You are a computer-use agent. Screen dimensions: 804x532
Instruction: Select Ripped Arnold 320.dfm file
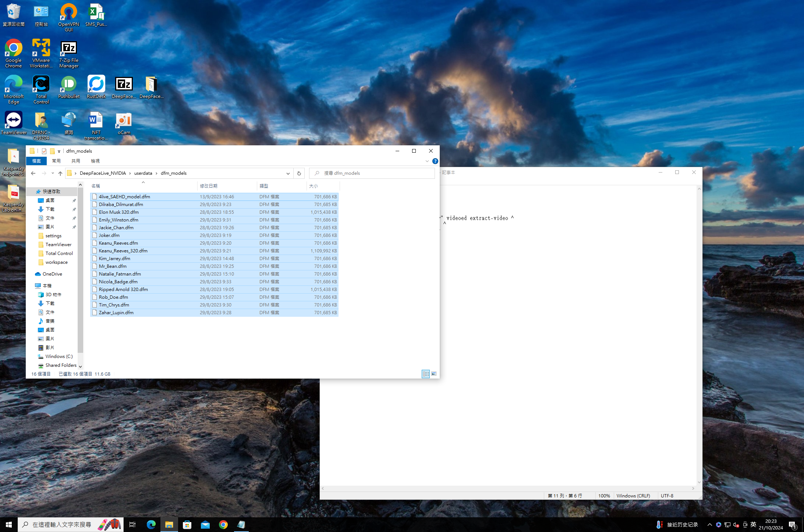214,290
